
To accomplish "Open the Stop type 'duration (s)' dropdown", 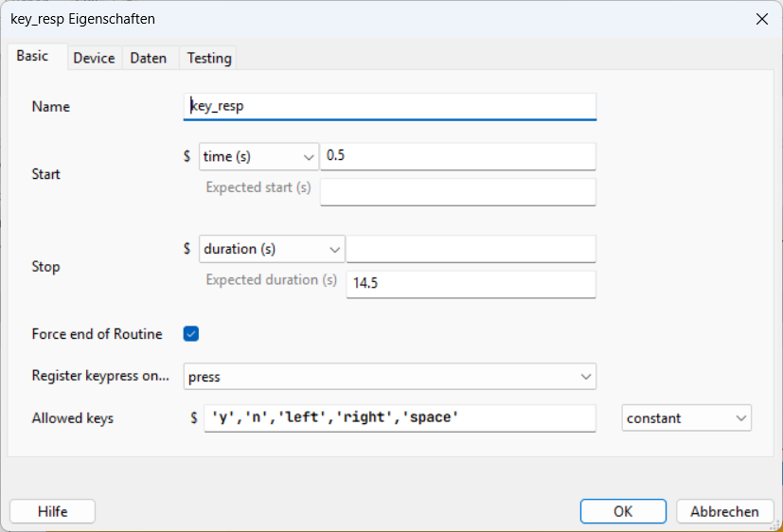I will [272, 249].
